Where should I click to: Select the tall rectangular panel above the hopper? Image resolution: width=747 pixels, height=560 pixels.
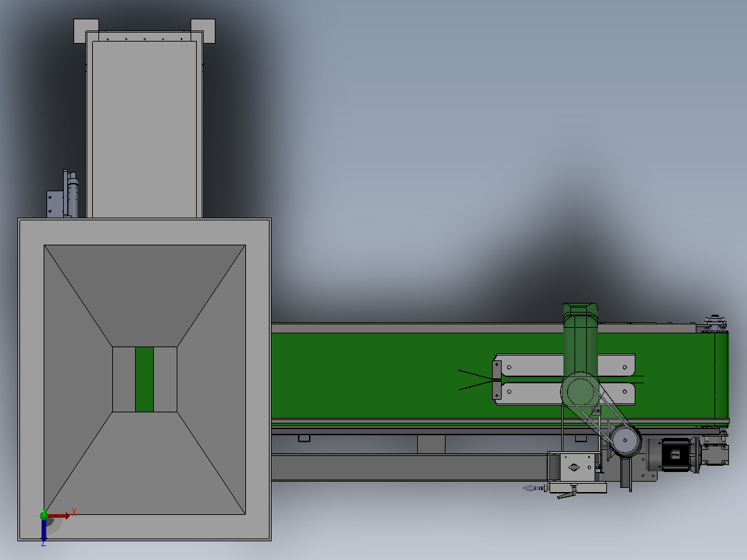(144, 129)
